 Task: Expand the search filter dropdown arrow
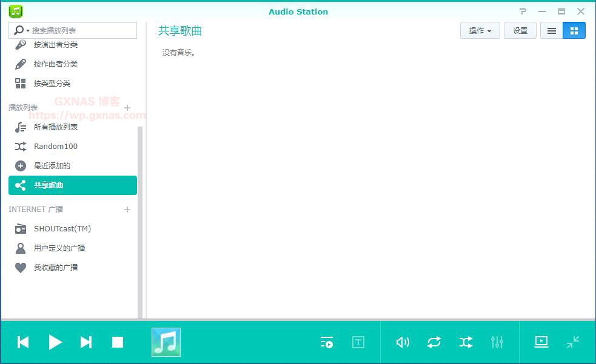(x=28, y=31)
